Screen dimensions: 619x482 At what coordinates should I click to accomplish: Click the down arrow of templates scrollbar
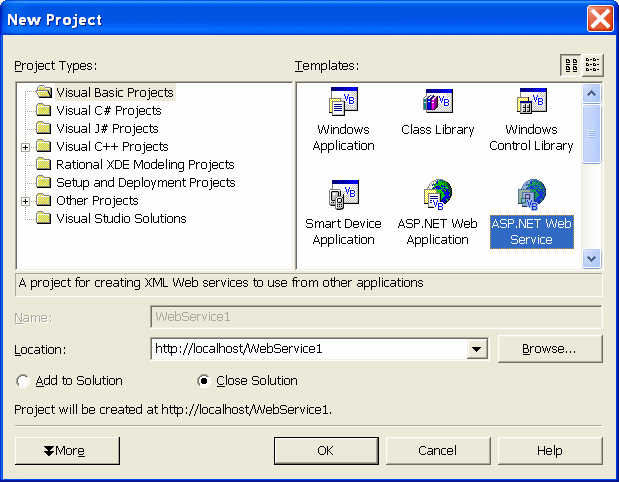[591, 259]
